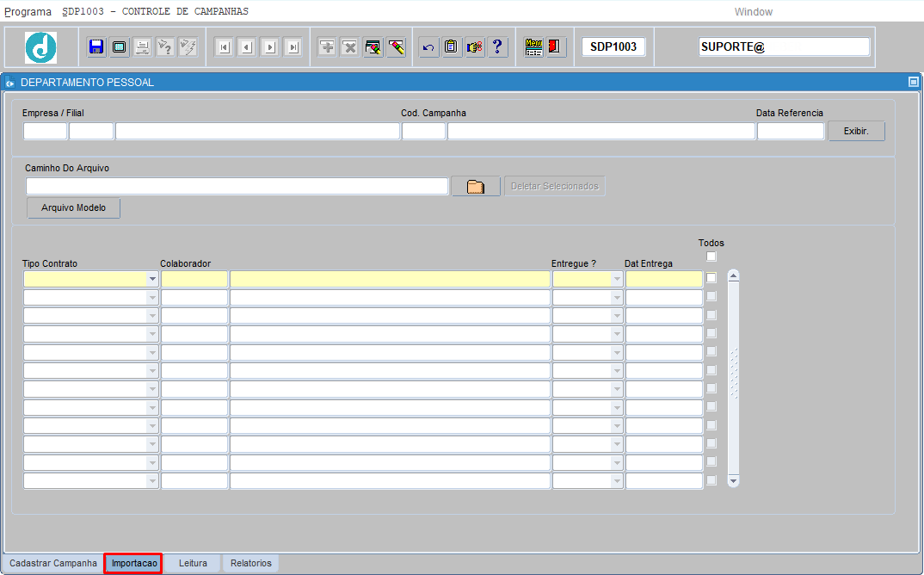
Task: Click the Clear Field eraser icon
Action: 396,46
